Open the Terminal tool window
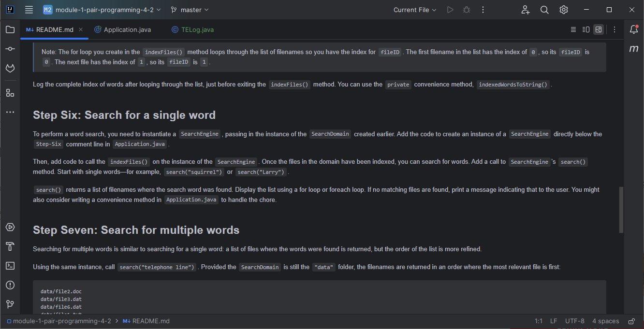 10,265
